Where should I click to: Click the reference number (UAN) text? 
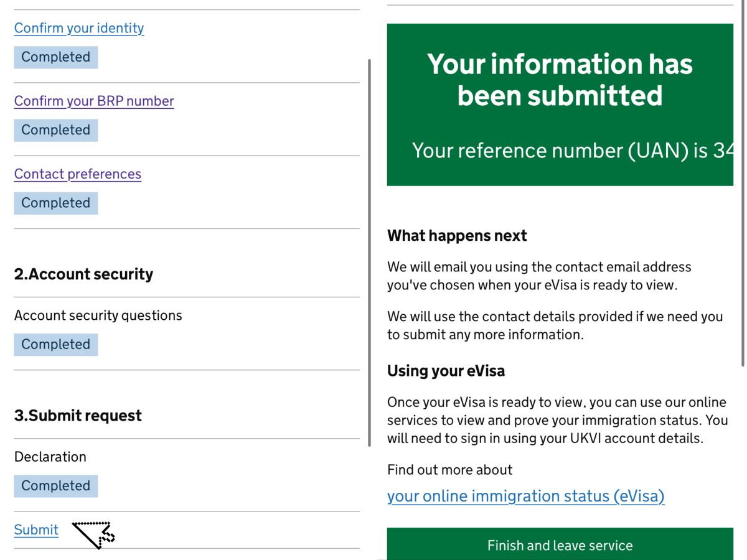coord(573,151)
